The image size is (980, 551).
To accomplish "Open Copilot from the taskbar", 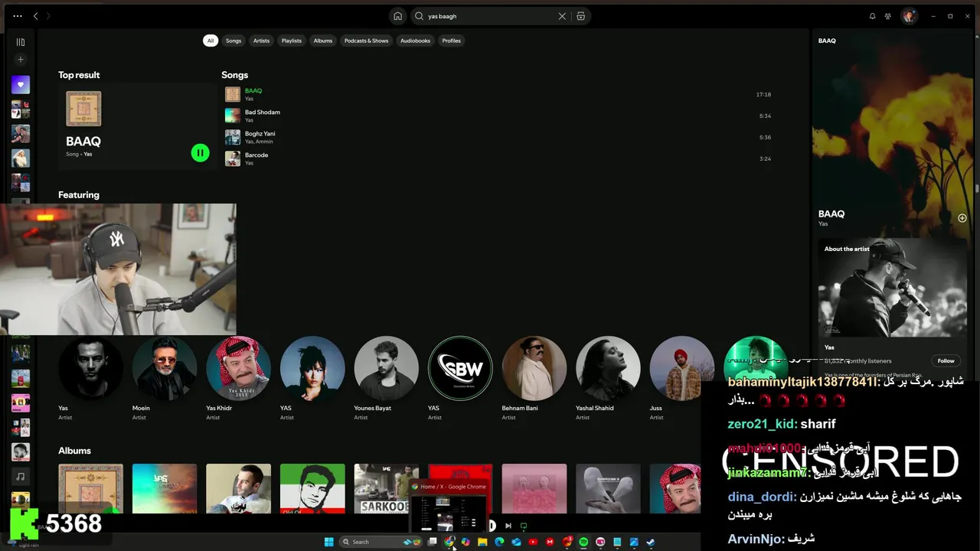I will pyautogui.click(x=465, y=542).
